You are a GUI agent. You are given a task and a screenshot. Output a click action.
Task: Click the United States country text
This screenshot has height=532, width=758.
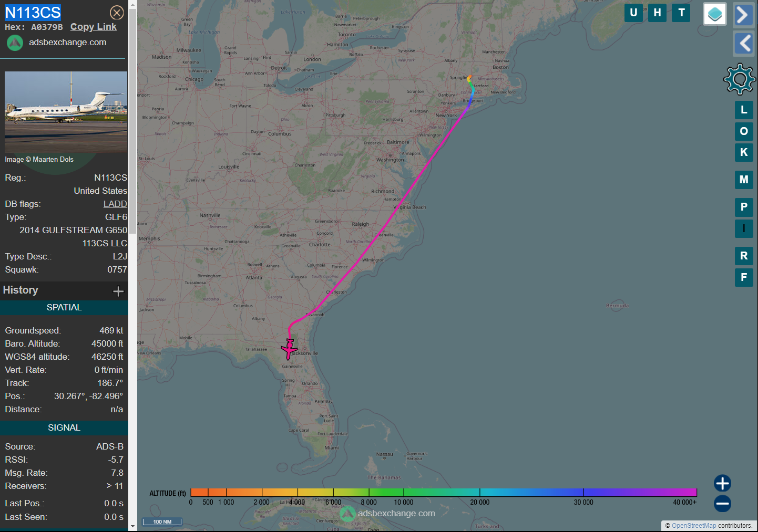100,191
